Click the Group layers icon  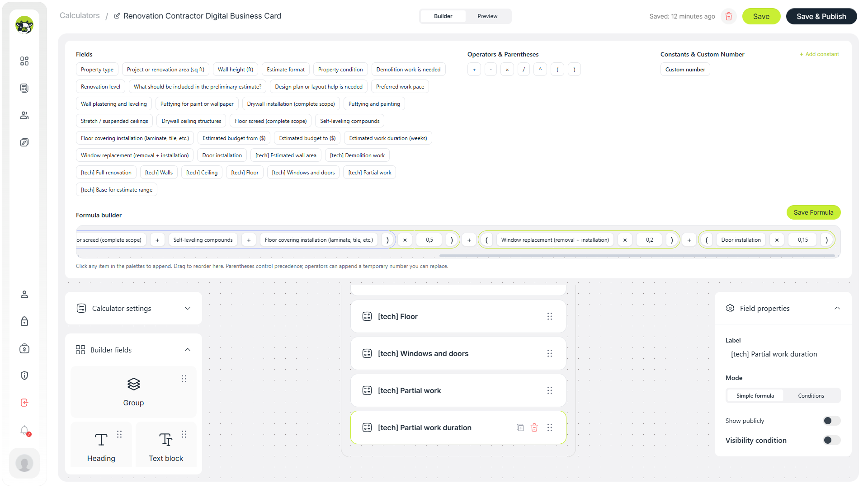point(134,384)
